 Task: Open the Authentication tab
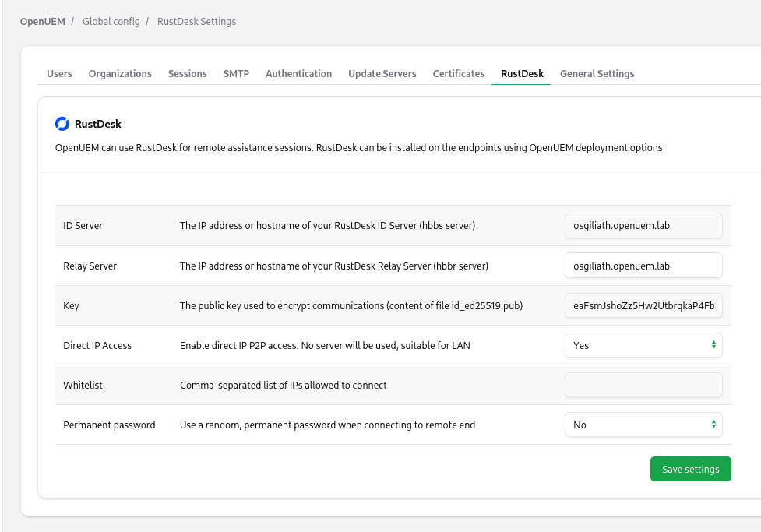click(298, 73)
